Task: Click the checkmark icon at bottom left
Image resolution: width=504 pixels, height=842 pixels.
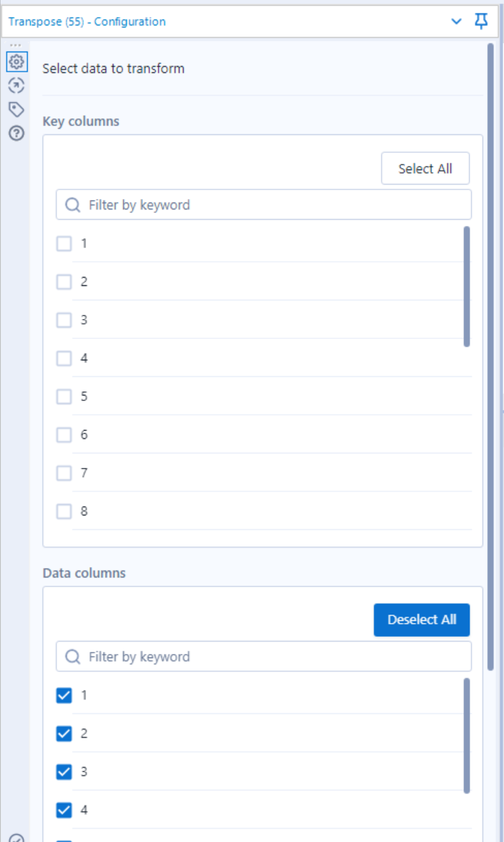Action: point(17,838)
